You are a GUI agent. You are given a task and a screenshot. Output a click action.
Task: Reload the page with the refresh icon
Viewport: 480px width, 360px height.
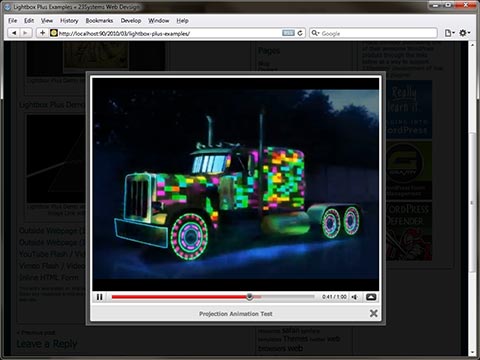point(300,33)
